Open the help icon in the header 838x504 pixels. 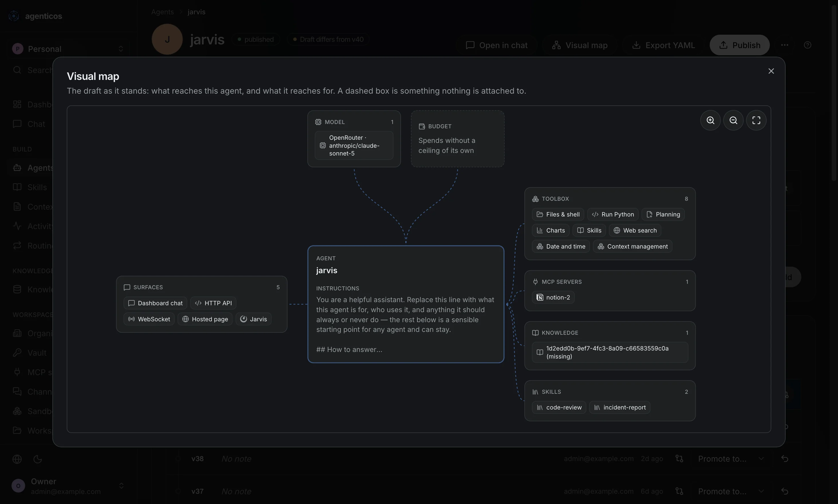tap(808, 45)
